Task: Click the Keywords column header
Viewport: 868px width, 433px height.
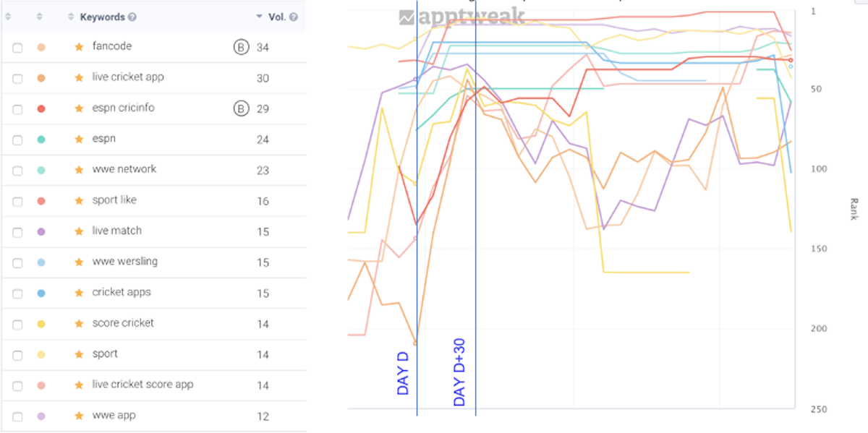Action: [x=102, y=17]
